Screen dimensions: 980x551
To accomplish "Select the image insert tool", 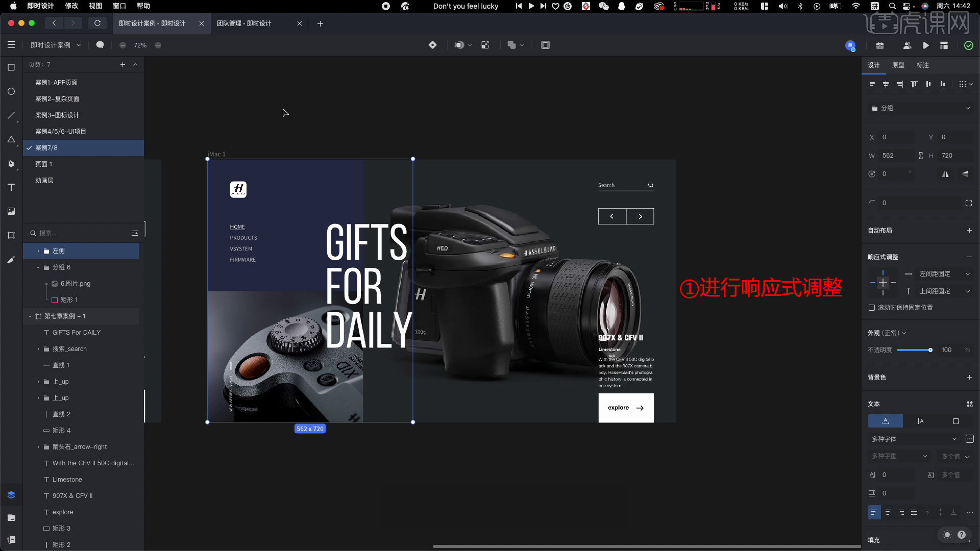I will click(x=11, y=211).
